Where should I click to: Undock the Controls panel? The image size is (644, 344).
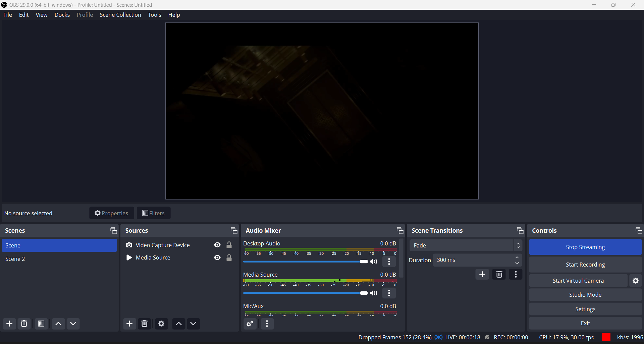point(639,231)
